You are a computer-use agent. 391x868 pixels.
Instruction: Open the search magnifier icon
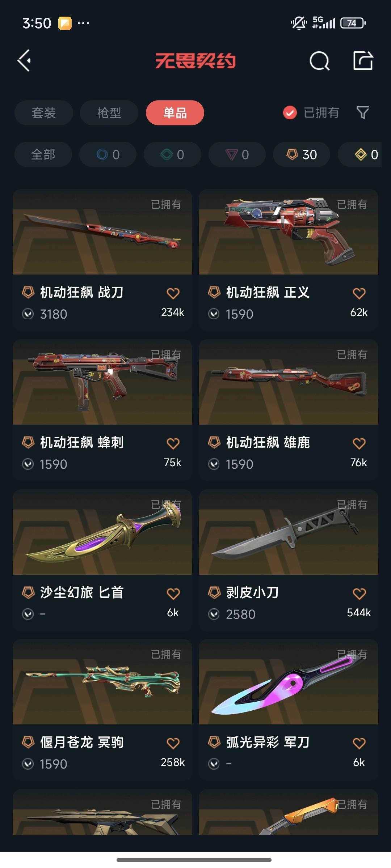[319, 61]
